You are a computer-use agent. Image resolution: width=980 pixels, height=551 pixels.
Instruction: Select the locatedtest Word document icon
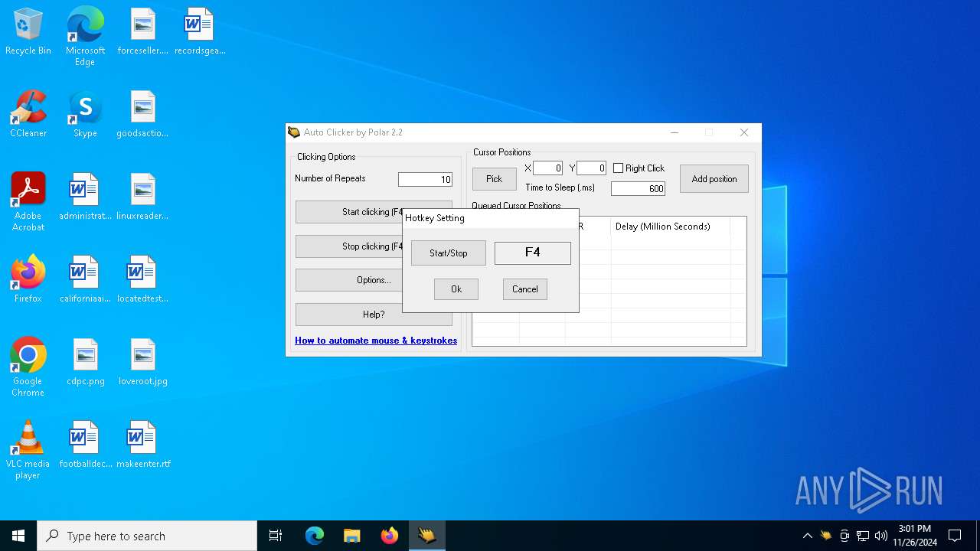[142, 280]
